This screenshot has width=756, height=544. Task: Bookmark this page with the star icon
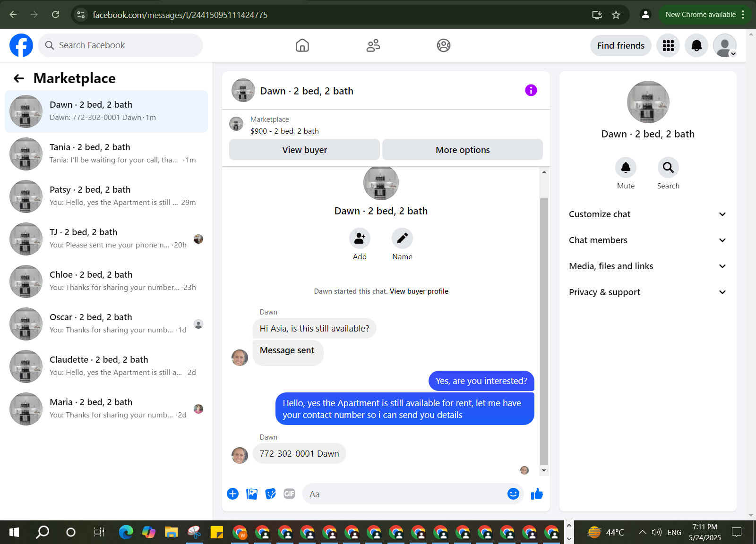coord(616,15)
